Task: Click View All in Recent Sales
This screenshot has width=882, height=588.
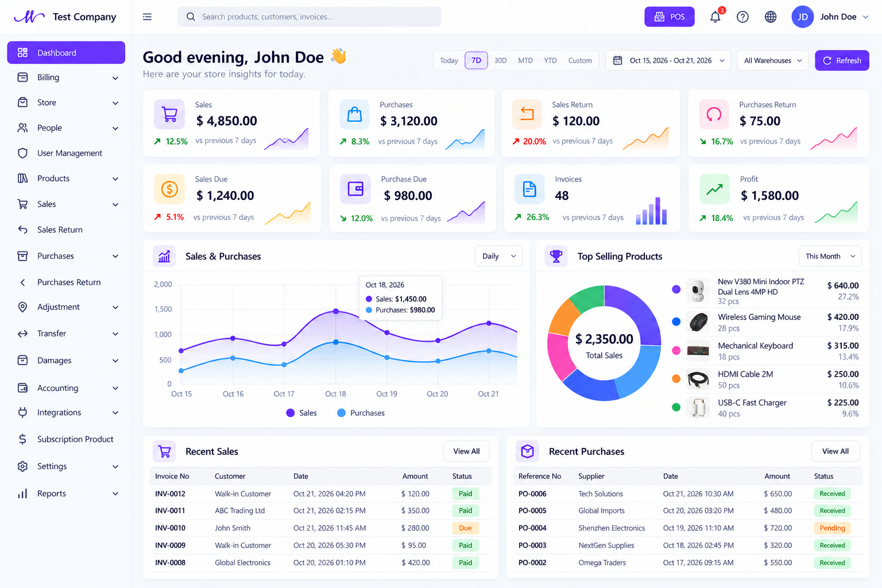Action: tap(466, 451)
